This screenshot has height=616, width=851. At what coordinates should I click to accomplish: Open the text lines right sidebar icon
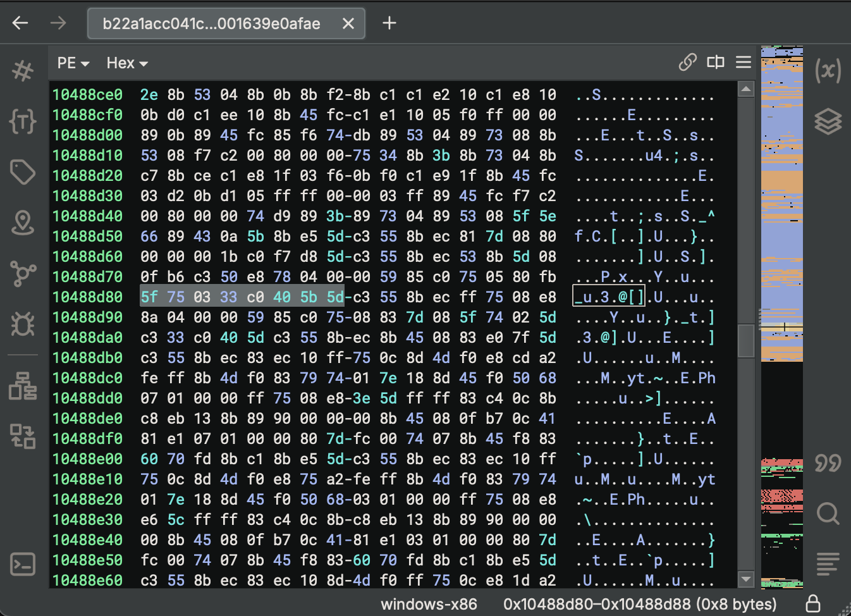[828, 564]
